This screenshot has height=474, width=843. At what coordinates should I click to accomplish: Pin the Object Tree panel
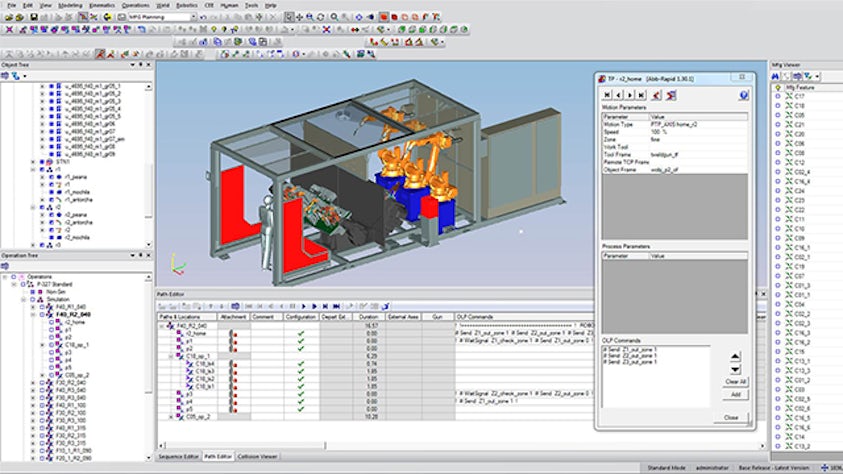[141, 64]
